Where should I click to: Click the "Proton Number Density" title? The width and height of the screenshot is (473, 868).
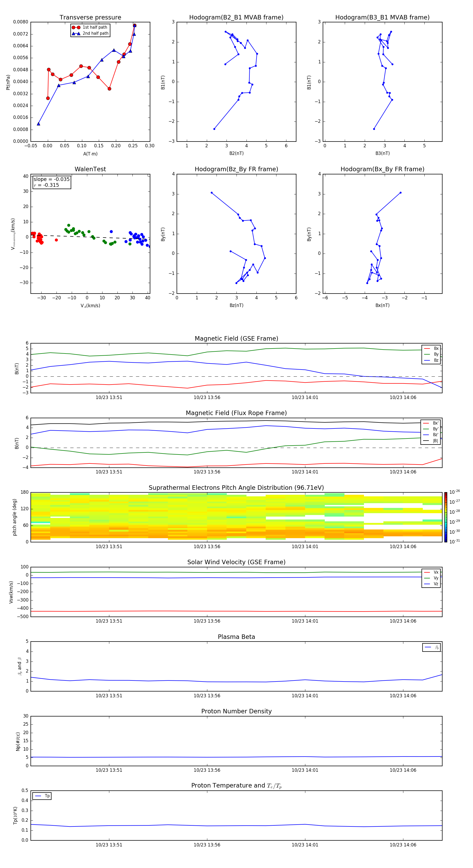236,711
